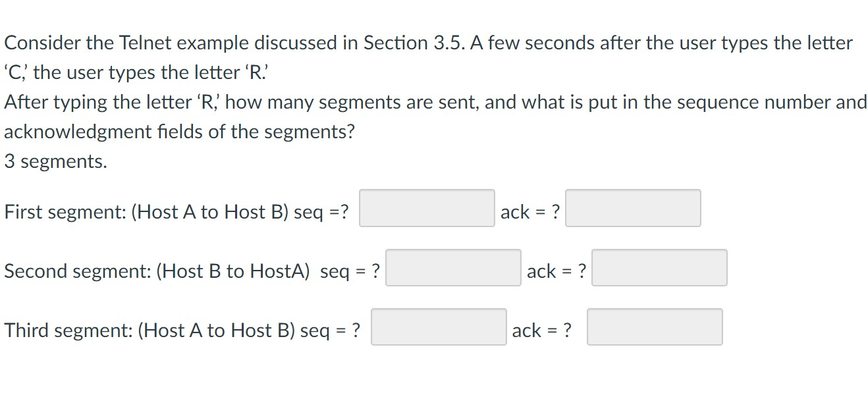868x395 pixels.
Task: Click the 'First segment:' label text
Action: pos(65,212)
